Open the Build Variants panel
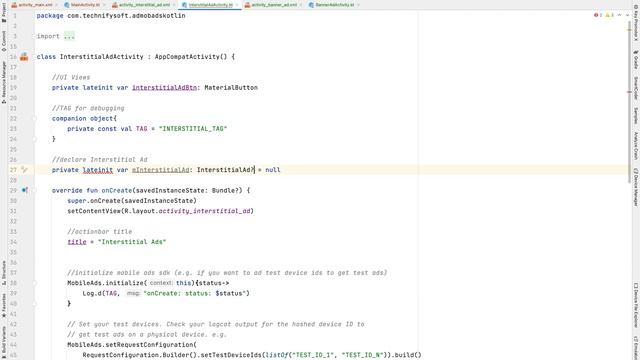 click(4, 341)
